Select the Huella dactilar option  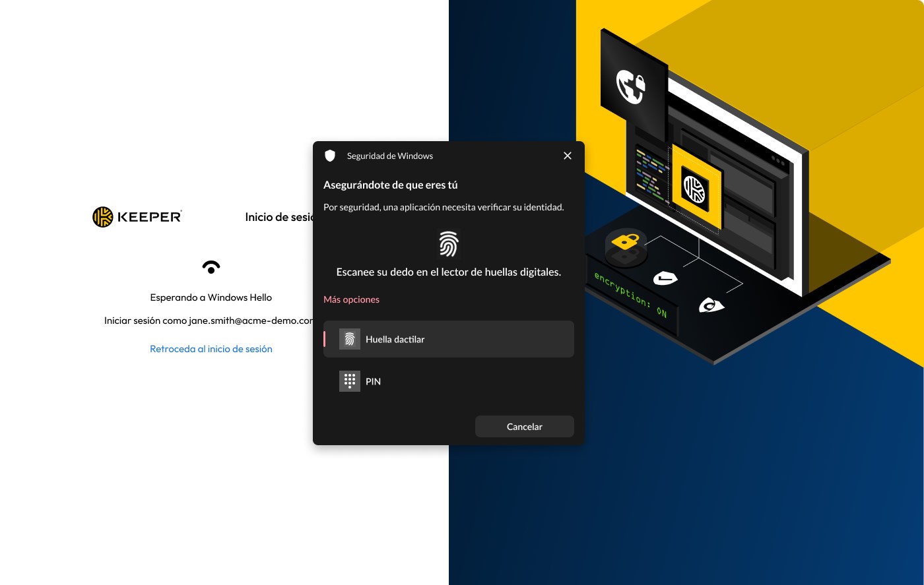point(449,339)
